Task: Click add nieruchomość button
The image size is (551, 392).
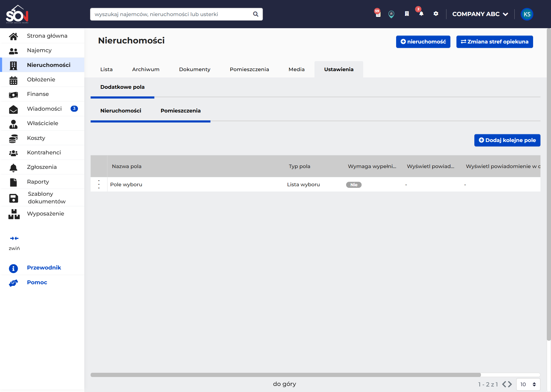Action: [423, 42]
